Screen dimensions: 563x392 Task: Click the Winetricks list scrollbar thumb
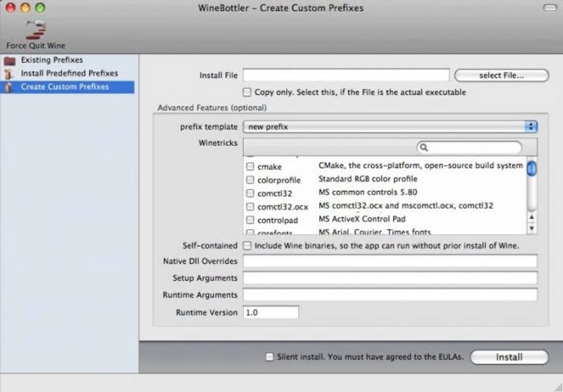tap(532, 168)
